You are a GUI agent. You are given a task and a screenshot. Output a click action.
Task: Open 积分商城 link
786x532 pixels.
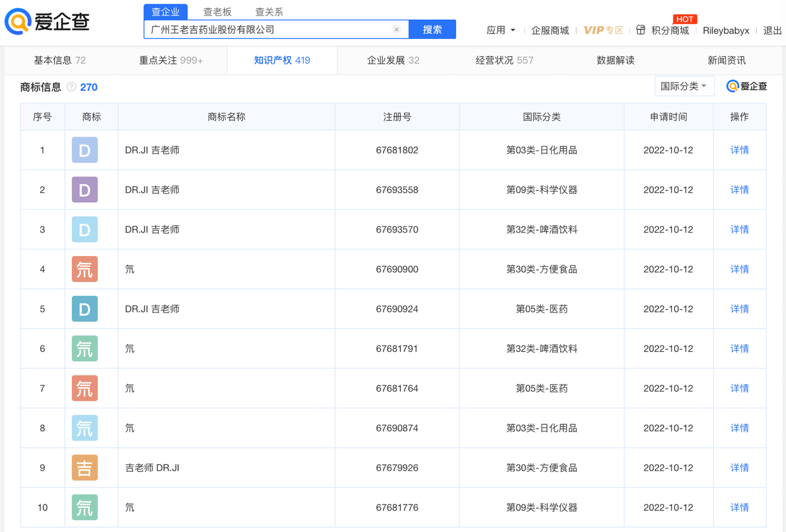pyautogui.click(x=670, y=30)
